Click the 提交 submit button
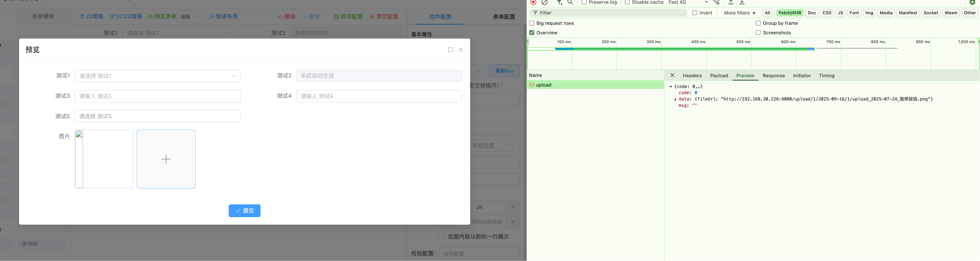 [x=244, y=211]
